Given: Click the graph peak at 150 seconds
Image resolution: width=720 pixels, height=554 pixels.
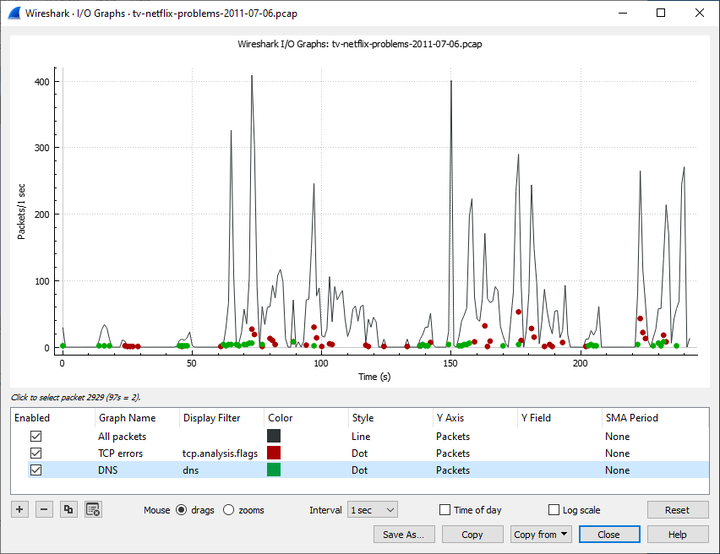Looking at the screenshot, I should point(451,81).
